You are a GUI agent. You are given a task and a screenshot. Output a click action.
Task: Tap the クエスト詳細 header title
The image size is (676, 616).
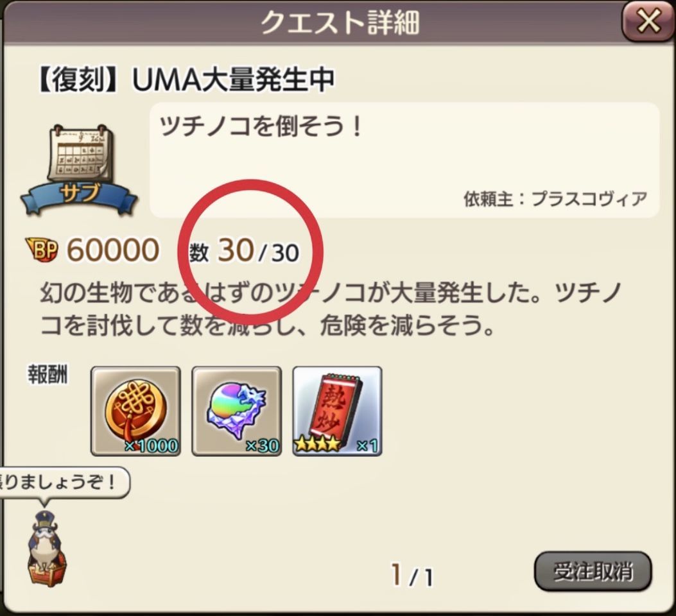point(340,22)
